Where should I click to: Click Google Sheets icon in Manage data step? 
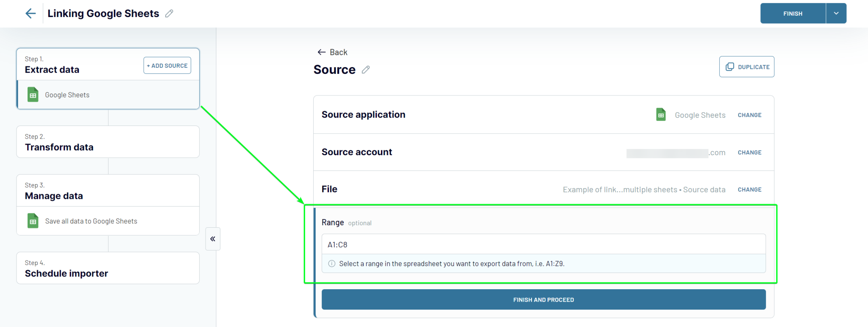click(33, 221)
